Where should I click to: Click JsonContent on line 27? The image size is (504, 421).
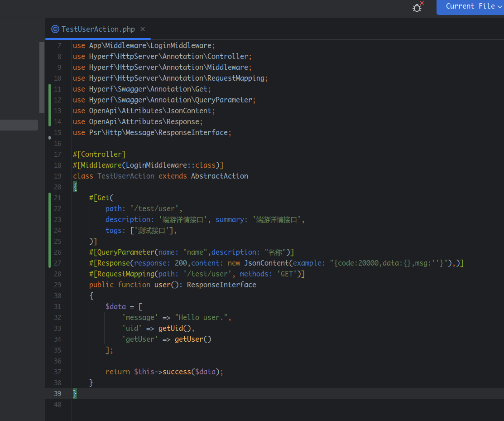[x=266, y=263]
